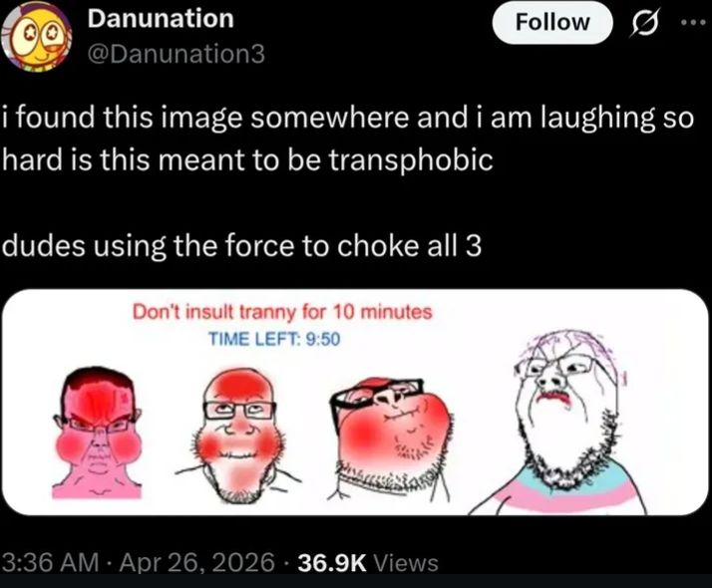Open the attached meme image
This screenshot has width=712, height=588.
[x=355, y=402]
